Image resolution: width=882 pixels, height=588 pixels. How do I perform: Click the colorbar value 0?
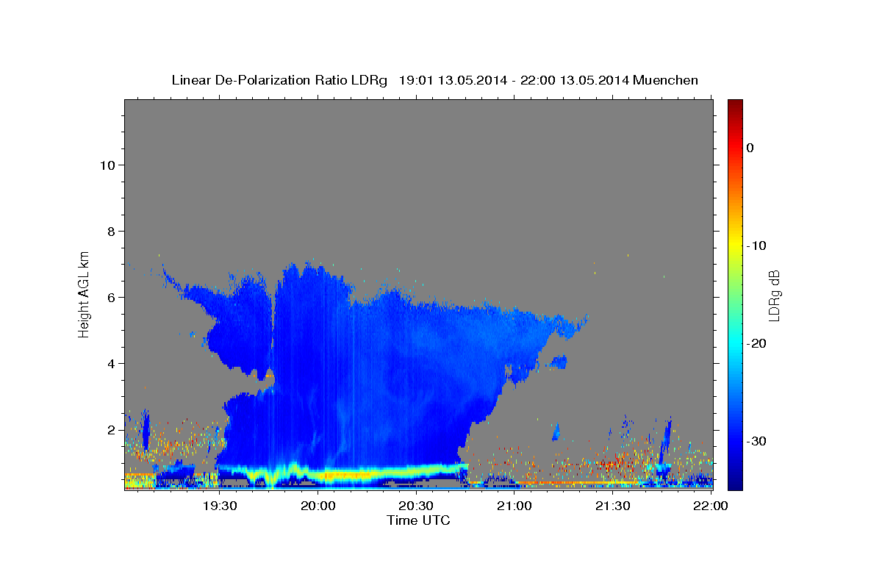point(750,148)
